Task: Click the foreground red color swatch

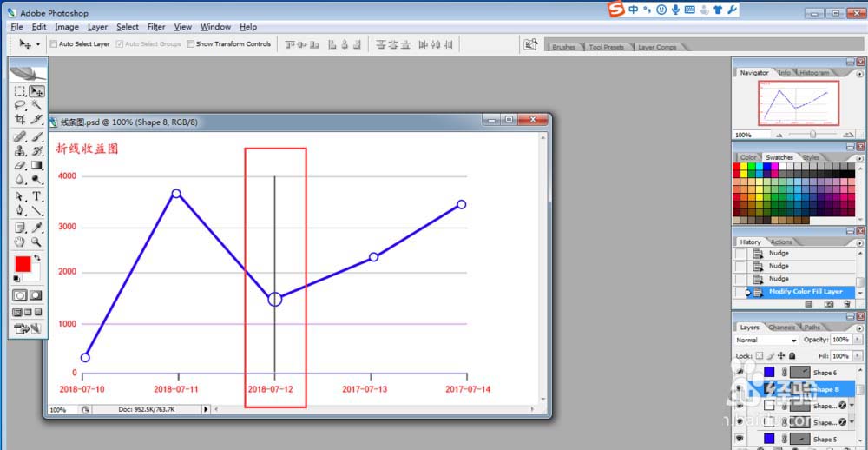Action: 23,264
